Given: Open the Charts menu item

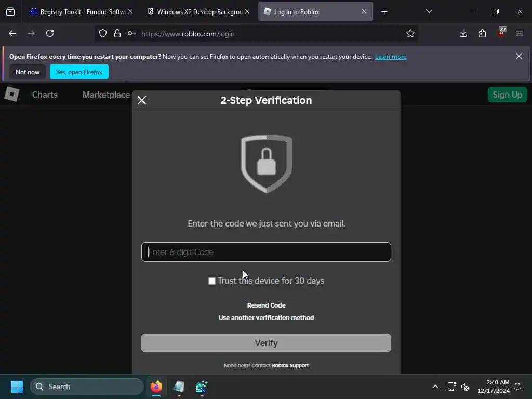Looking at the screenshot, I should point(45,95).
